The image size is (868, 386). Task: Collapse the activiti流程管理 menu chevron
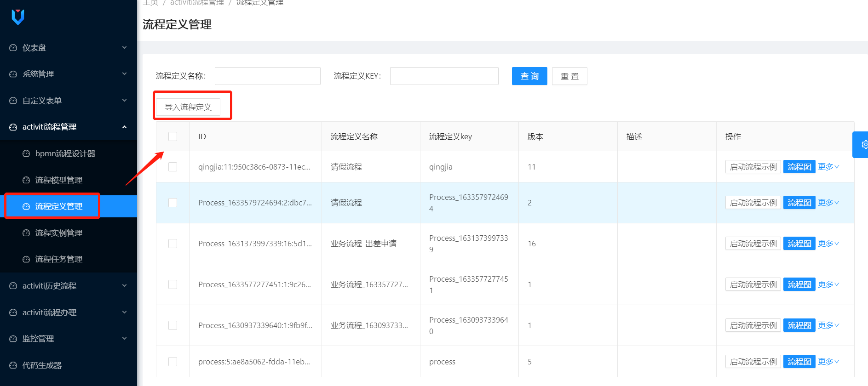[x=124, y=127]
